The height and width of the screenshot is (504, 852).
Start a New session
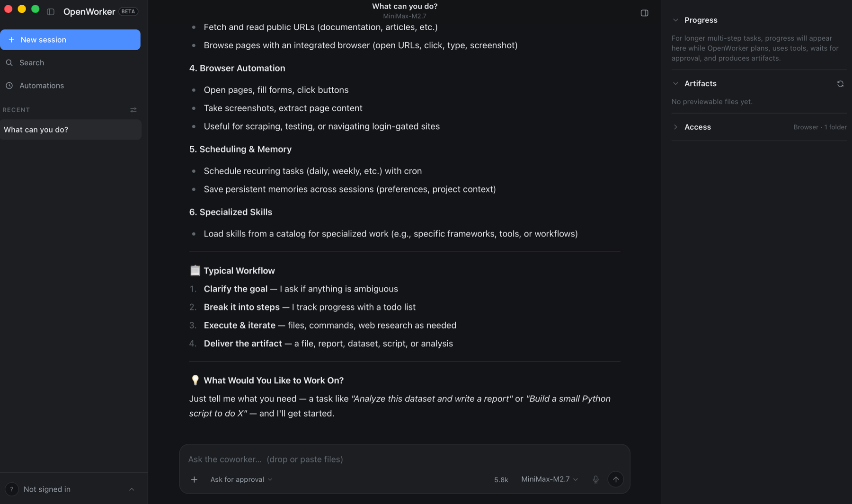[x=70, y=40]
